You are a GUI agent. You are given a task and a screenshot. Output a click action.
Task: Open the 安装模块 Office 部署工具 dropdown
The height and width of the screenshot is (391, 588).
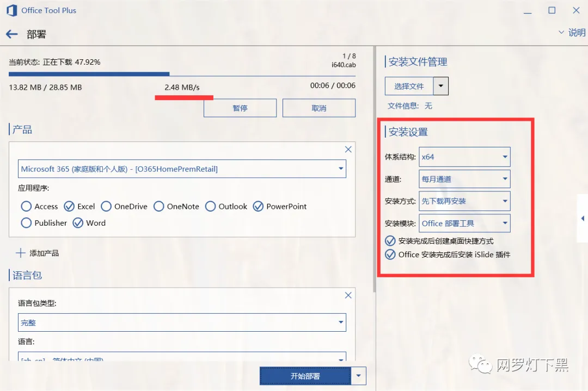[464, 223]
